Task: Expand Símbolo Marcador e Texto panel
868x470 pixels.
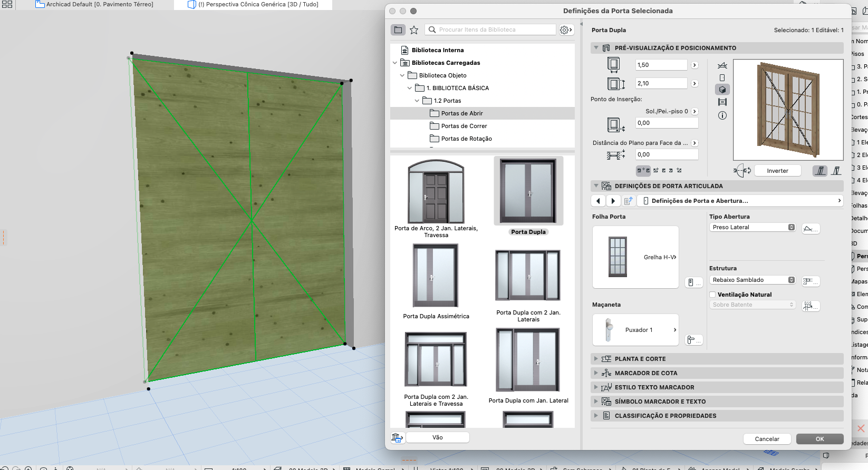Action: (x=596, y=402)
